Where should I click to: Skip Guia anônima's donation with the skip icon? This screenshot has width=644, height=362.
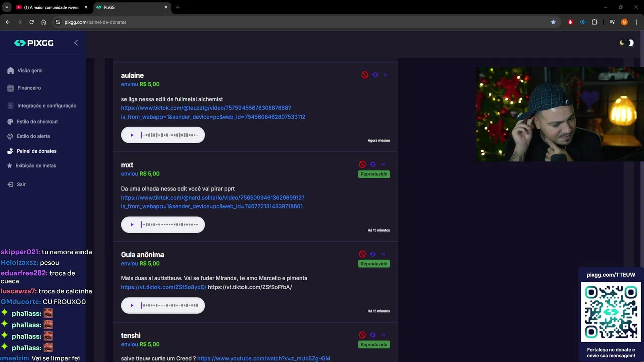click(x=383, y=254)
